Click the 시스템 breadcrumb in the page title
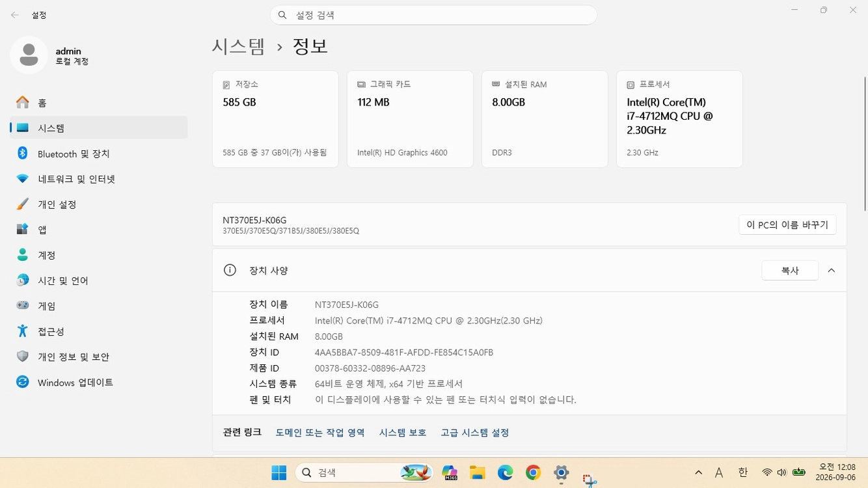 239,46
